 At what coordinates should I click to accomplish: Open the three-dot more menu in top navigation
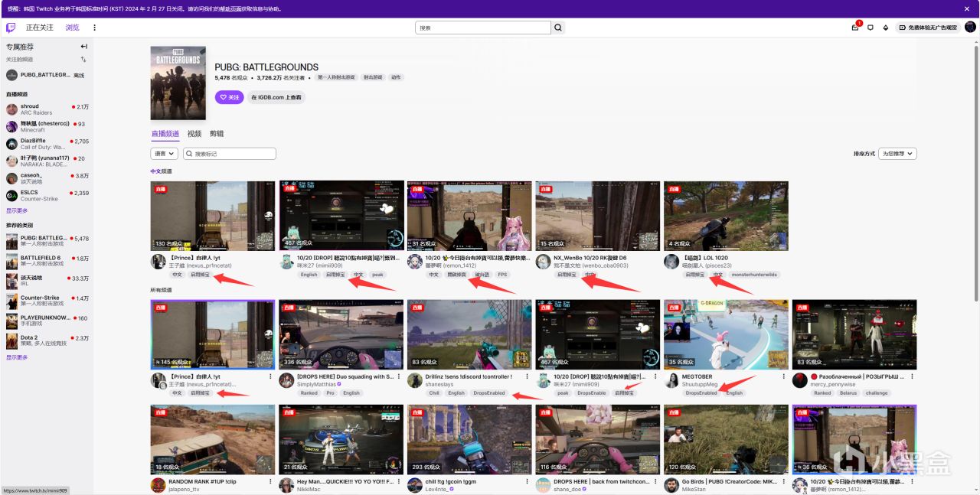(95, 28)
